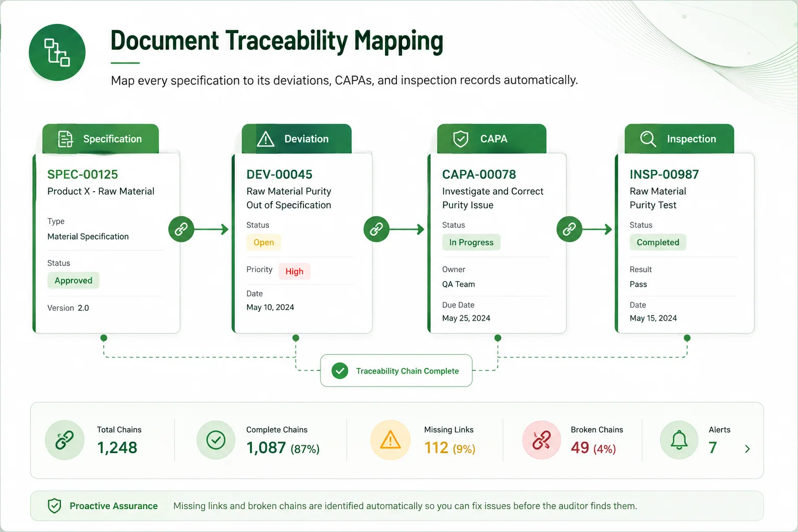The width and height of the screenshot is (798, 532).
Task: Click the (4%) broken chains percentage
Action: [605, 449]
